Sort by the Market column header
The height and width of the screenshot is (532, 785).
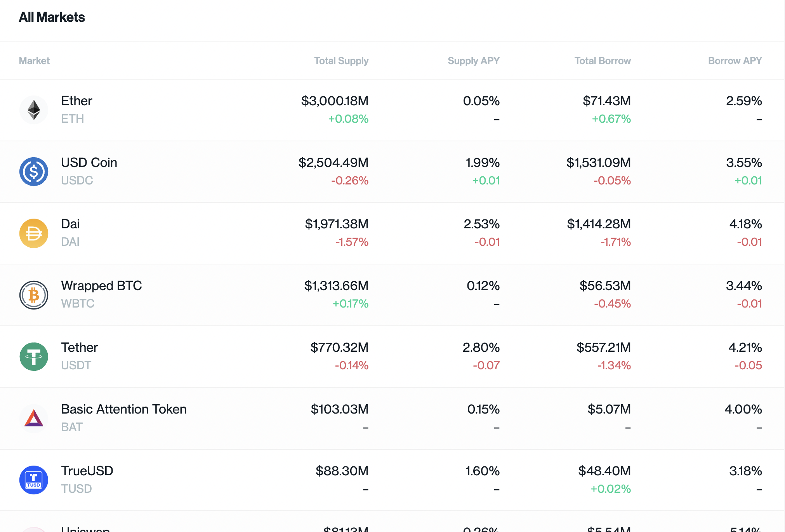34,61
